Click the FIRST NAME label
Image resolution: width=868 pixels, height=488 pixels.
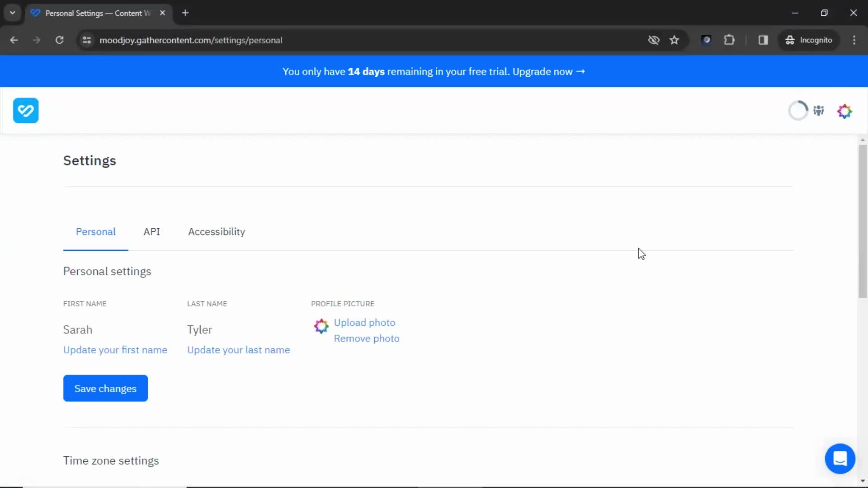[x=85, y=304]
